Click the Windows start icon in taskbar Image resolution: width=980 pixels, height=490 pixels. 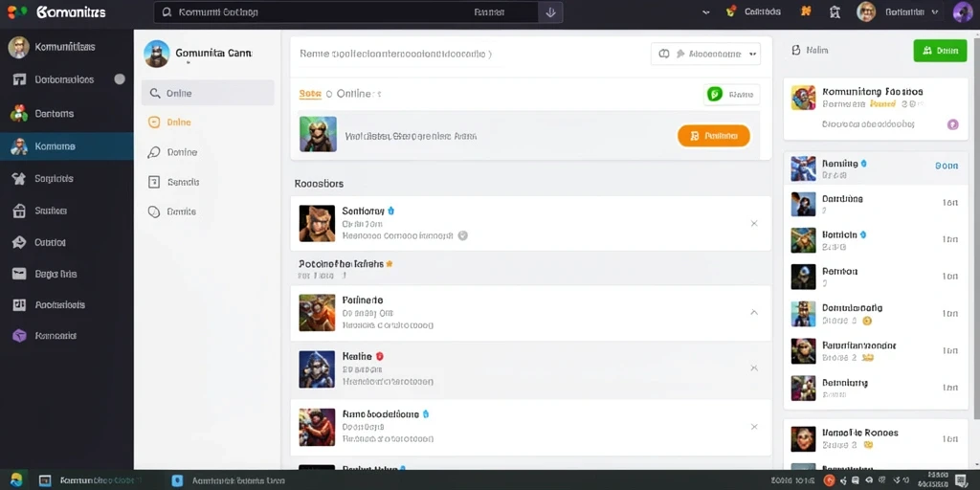16,480
